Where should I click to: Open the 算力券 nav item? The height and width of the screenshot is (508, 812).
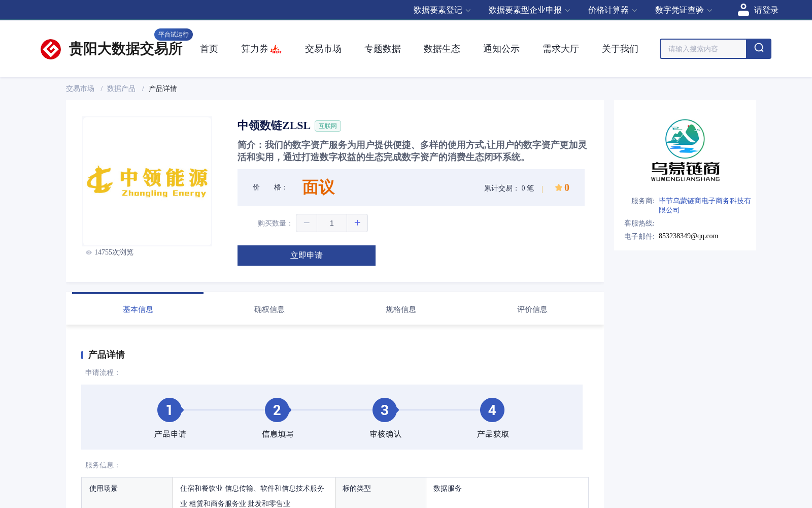pyautogui.click(x=255, y=49)
